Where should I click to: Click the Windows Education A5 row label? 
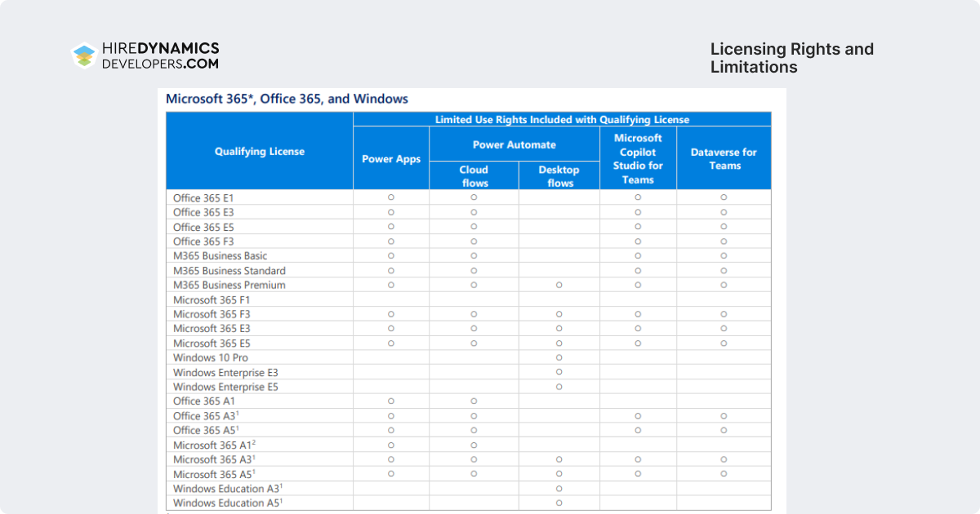coord(228,504)
